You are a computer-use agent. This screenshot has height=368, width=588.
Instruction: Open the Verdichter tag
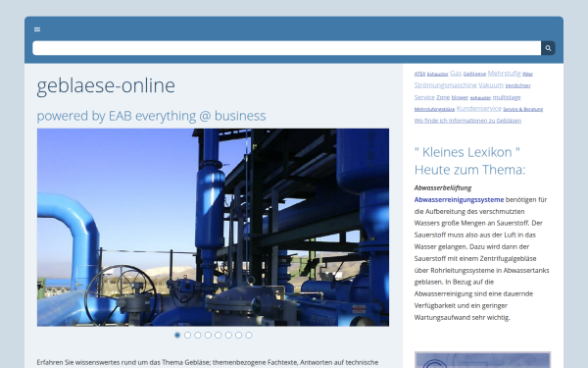pos(517,85)
